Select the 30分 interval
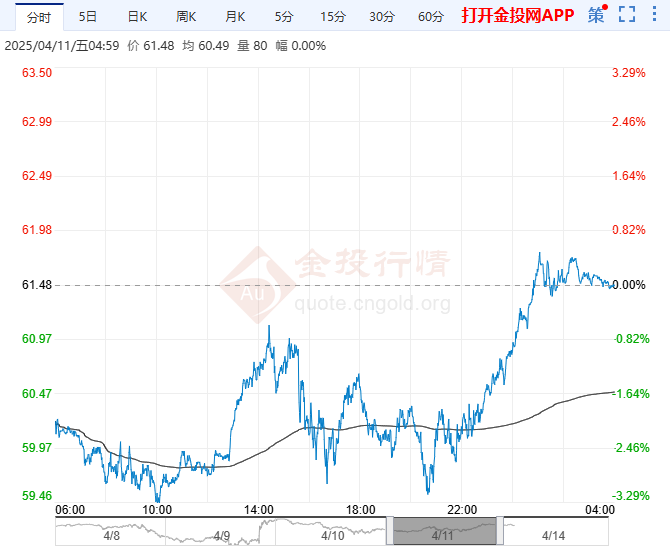The image size is (670, 546). 382,16
